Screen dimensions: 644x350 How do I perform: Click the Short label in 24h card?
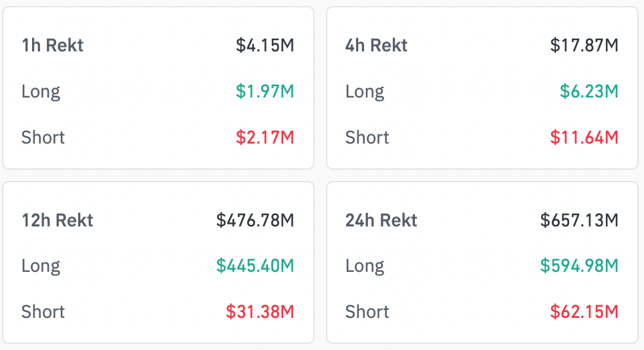click(x=367, y=312)
